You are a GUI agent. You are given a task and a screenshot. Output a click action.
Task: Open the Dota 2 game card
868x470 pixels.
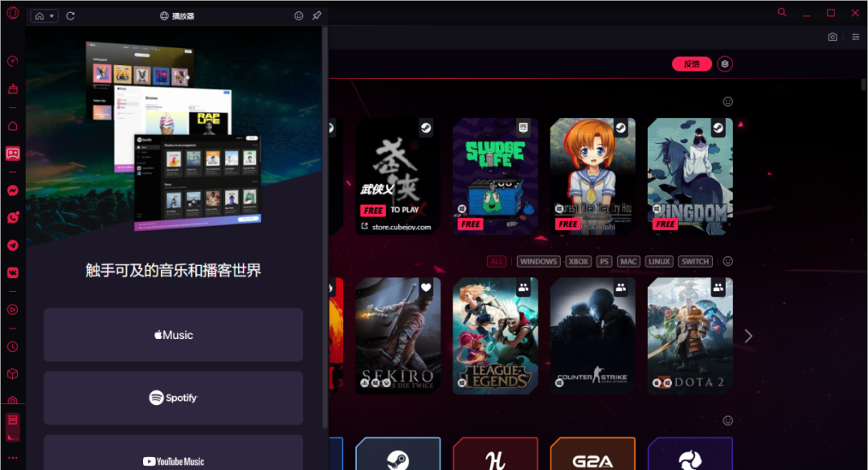pos(690,336)
